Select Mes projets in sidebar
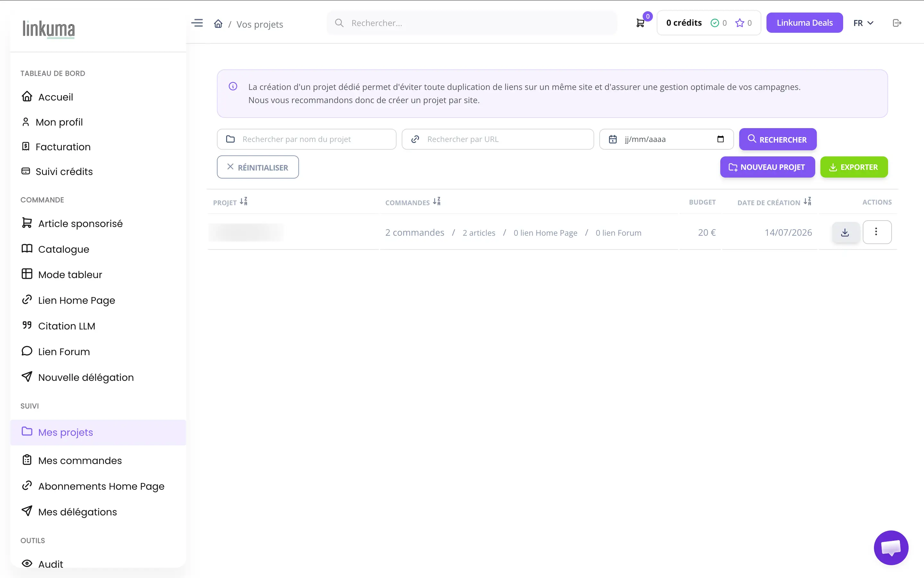Screen dimensions: 924x578 (x=98, y=432)
